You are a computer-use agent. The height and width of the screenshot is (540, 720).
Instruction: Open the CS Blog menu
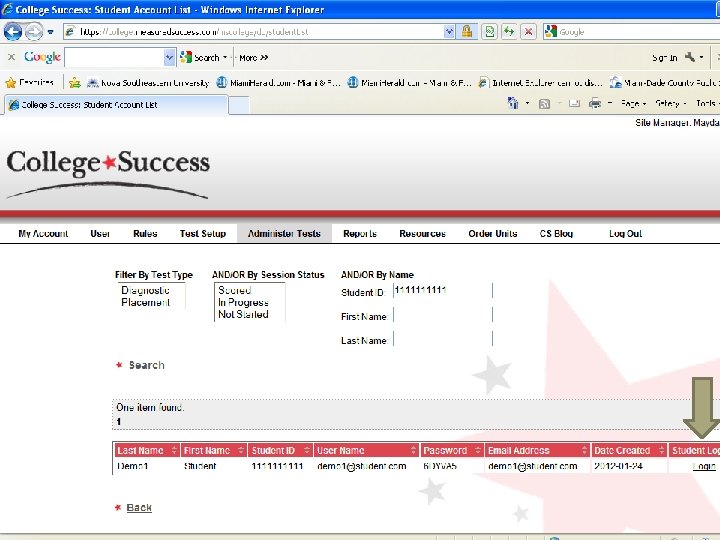pos(556,233)
